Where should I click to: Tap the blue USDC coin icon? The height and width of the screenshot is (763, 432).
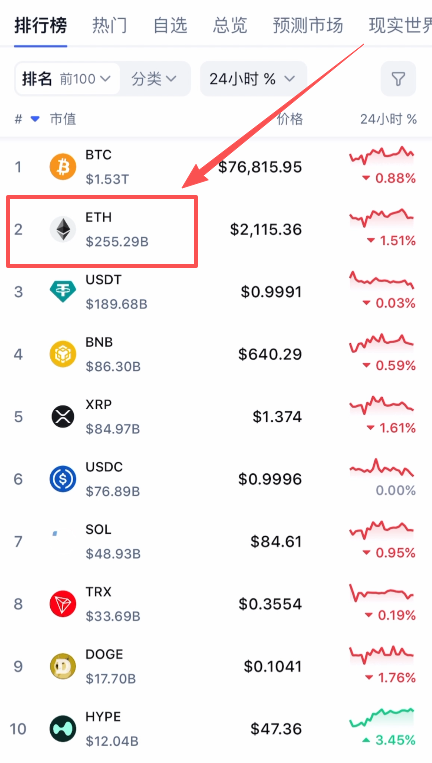pyautogui.click(x=63, y=479)
